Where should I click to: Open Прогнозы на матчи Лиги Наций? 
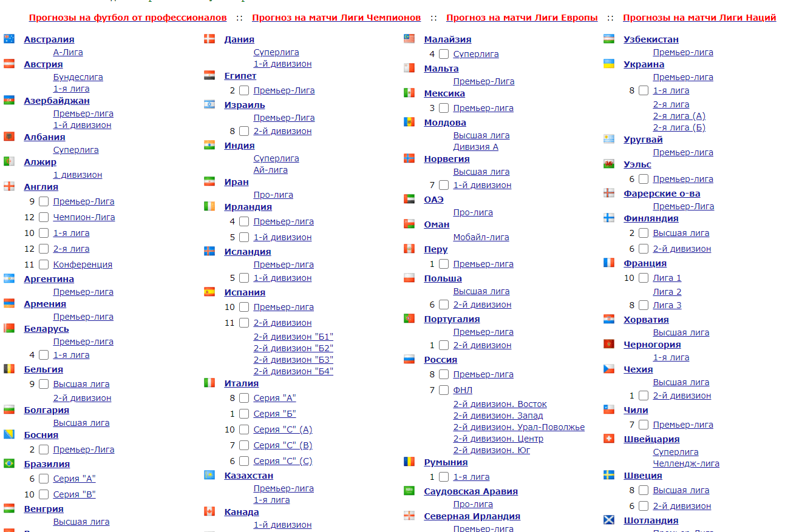(x=699, y=18)
